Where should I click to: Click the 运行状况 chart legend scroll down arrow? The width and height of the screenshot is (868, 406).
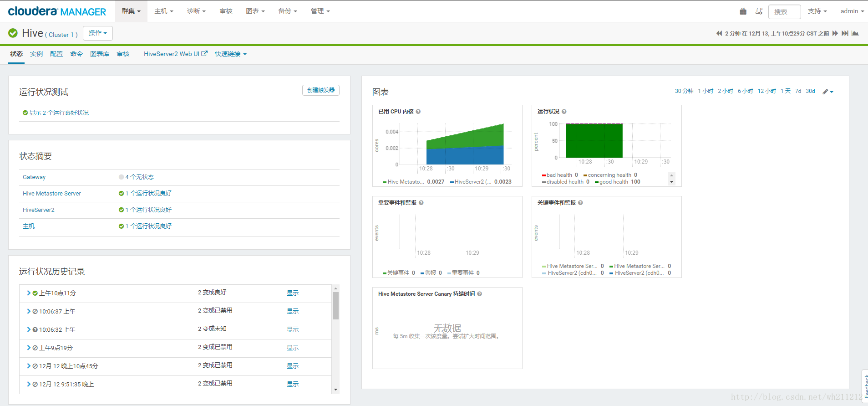tap(671, 182)
